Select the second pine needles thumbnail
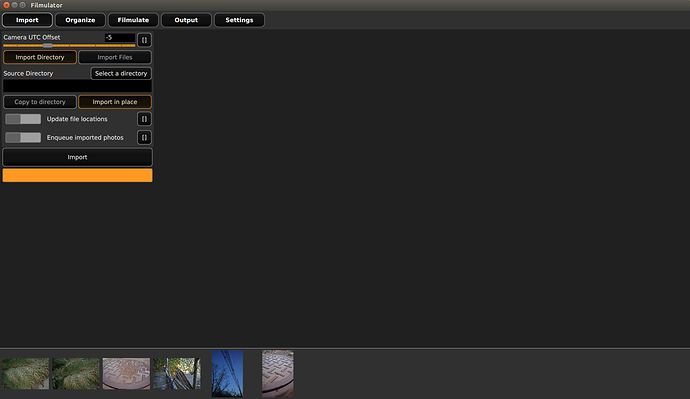Image resolution: width=690 pixels, height=399 pixels. pyautogui.click(x=76, y=373)
